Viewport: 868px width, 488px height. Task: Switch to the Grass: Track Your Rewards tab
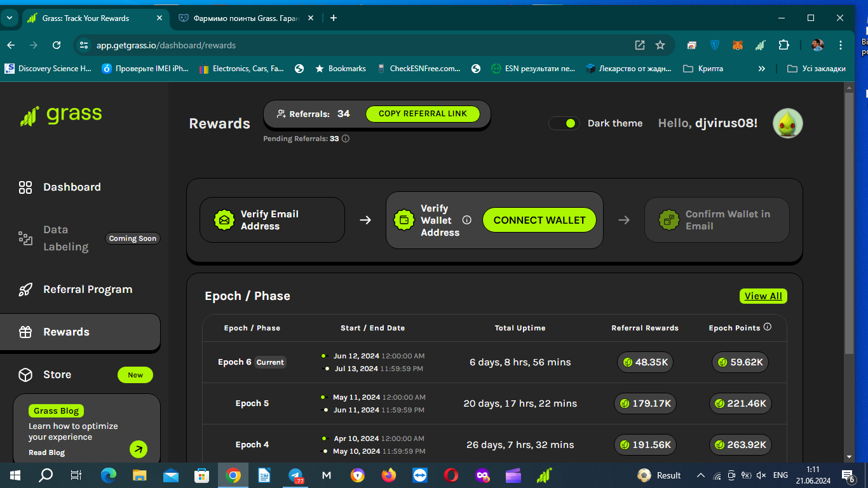coord(95,18)
